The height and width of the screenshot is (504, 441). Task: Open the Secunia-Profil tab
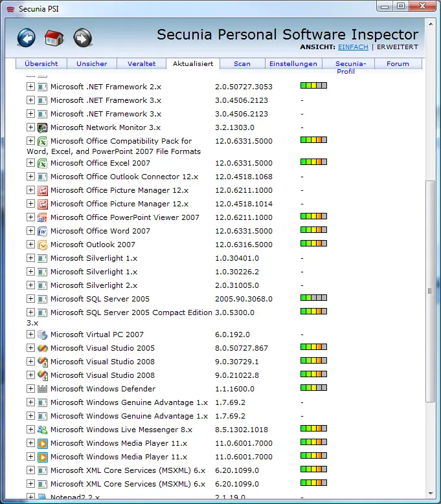point(348,67)
